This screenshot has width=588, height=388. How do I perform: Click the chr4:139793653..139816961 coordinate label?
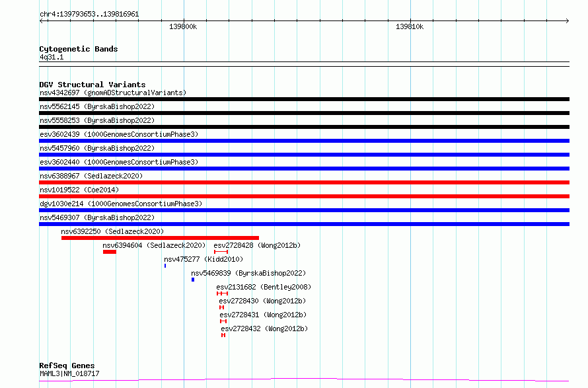(89, 15)
